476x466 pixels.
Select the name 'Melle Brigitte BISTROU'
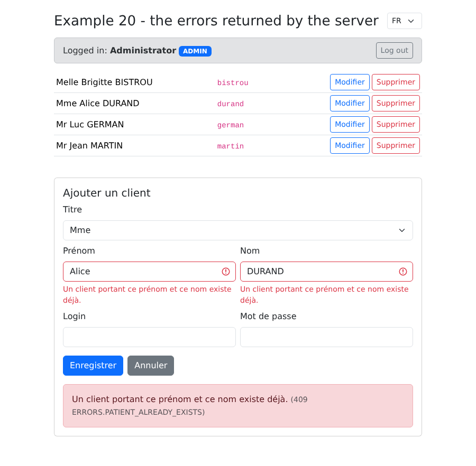tap(104, 82)
